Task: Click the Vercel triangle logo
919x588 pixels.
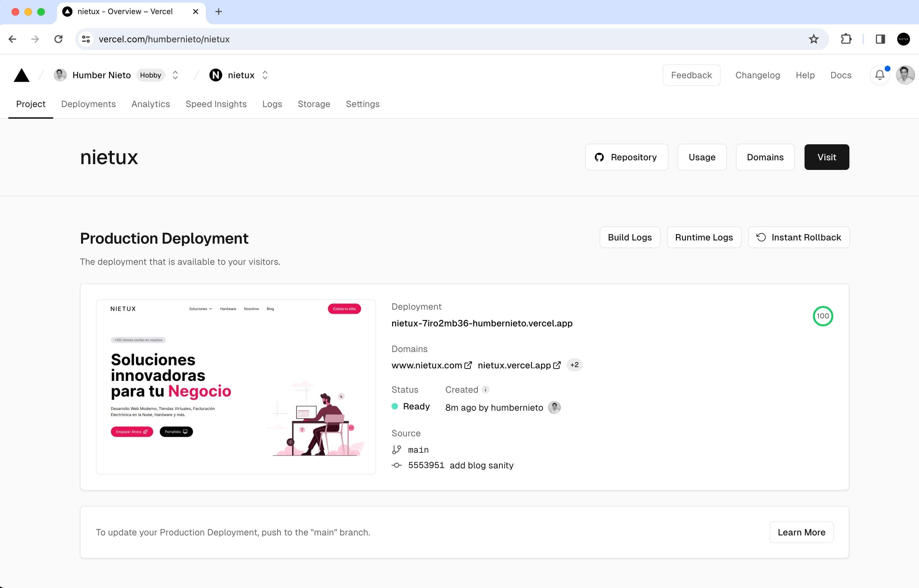Action: (21, 75)
